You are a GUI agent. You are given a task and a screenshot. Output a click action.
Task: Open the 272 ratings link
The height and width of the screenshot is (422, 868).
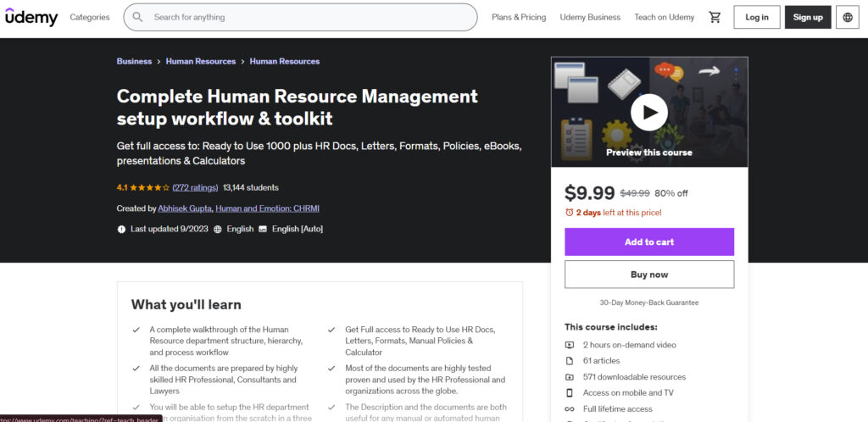[196, 187]
